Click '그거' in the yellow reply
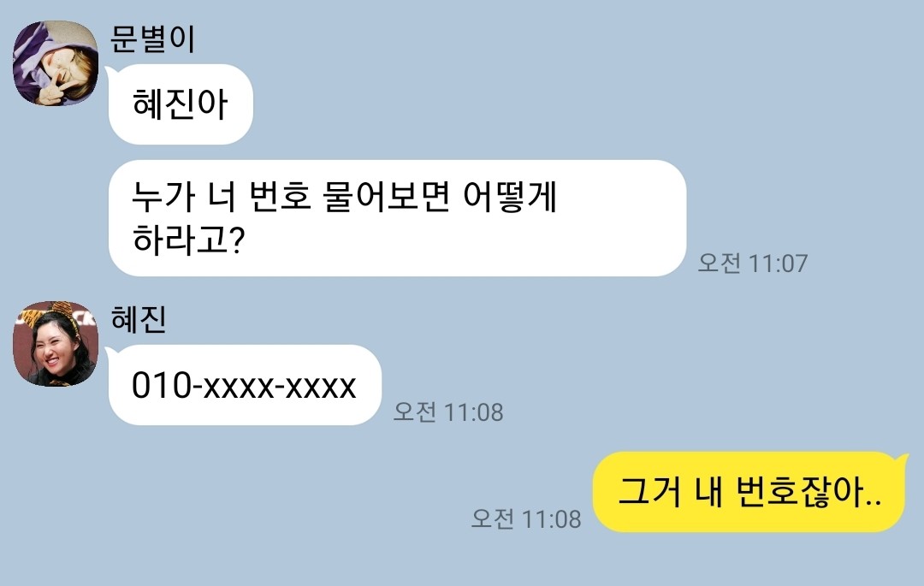Image resolution: width=924 pixels, height=586 pixels. 650,491
